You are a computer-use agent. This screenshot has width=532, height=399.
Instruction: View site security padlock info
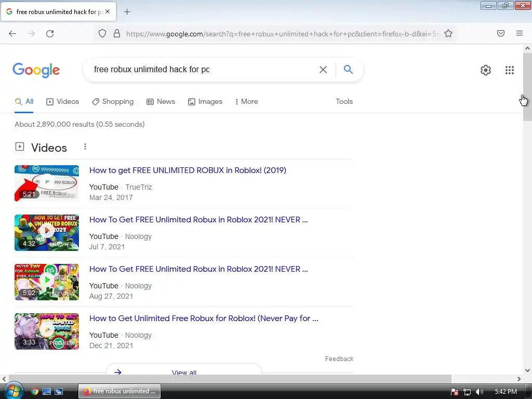click(117, 33)
